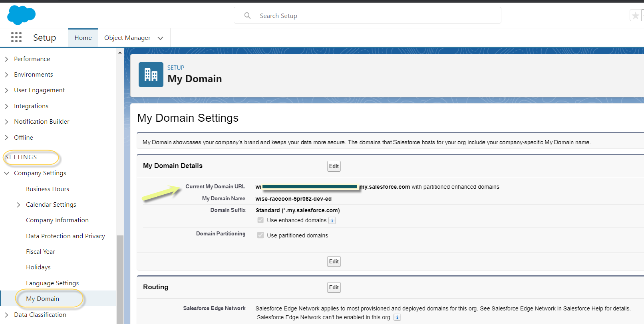Image resolution: width=644 pixels, height=324 pixels.
Task: Click the Salesforce Edge Network label
Action: click(214, 308)
